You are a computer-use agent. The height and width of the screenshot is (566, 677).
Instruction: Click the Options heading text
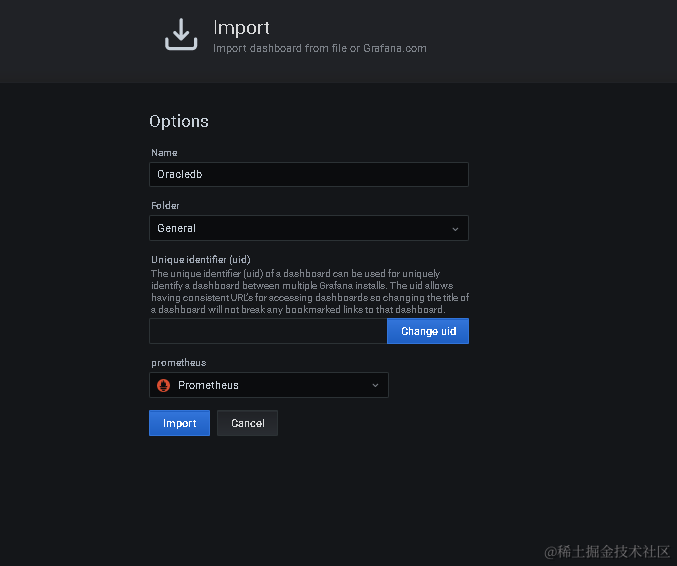click(x=179, y=121)
